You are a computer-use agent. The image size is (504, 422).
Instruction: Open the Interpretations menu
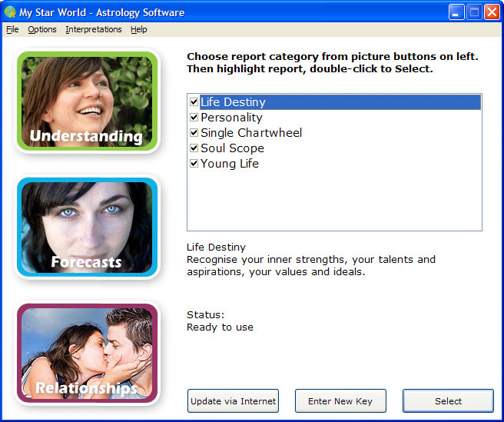click(x=94, y=29)
